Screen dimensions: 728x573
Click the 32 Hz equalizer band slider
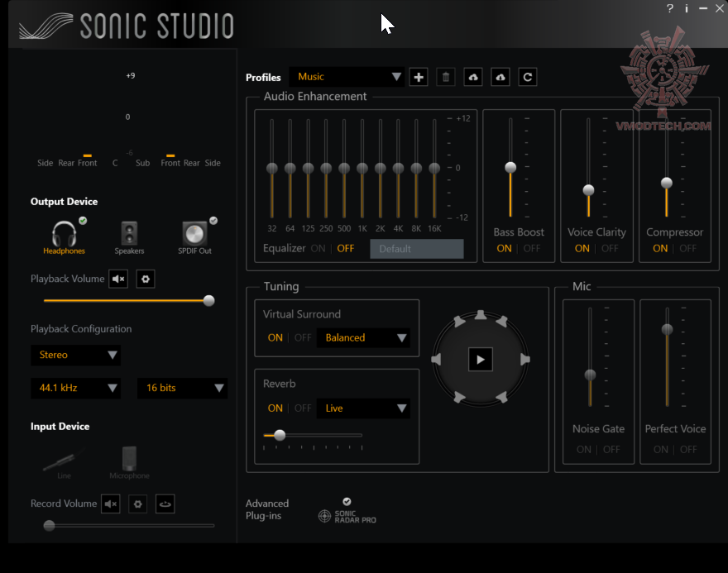[x=272, y=168]
